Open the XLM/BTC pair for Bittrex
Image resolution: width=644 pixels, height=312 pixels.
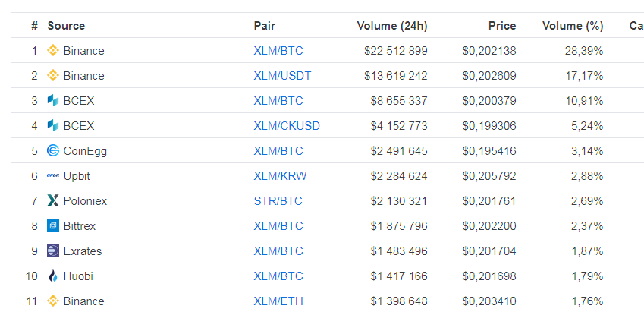tap(278, 226)
